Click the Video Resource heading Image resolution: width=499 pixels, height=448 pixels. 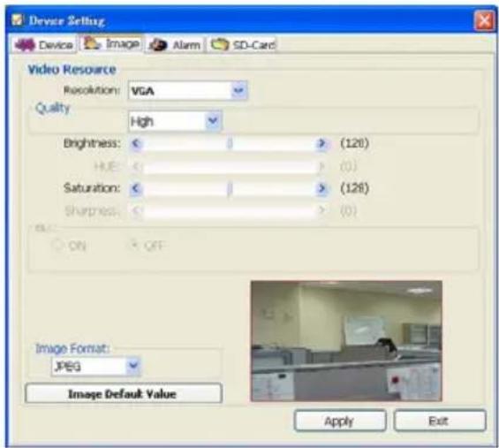click(x=72, y=70)
